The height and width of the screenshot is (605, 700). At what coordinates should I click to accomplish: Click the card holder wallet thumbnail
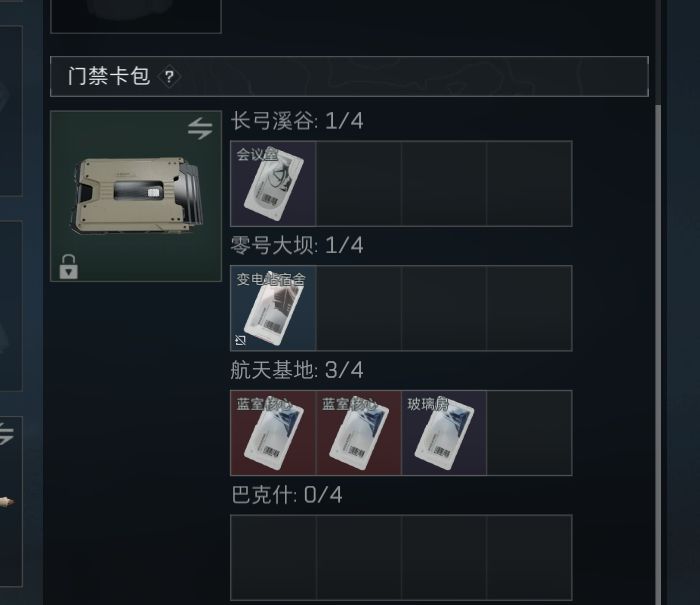coord(136,196)
